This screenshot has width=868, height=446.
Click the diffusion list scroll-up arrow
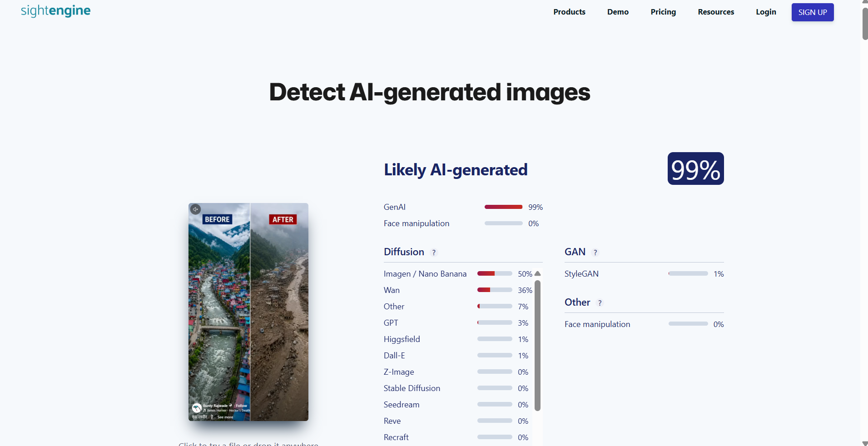538,273
